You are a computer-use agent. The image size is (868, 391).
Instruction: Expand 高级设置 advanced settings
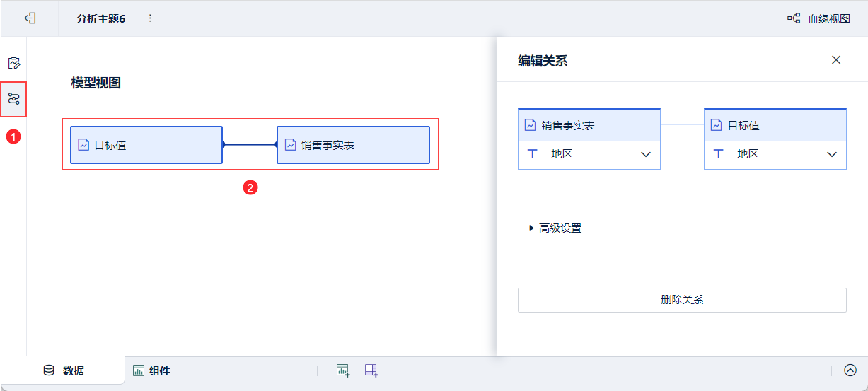(x=555, y=228)
